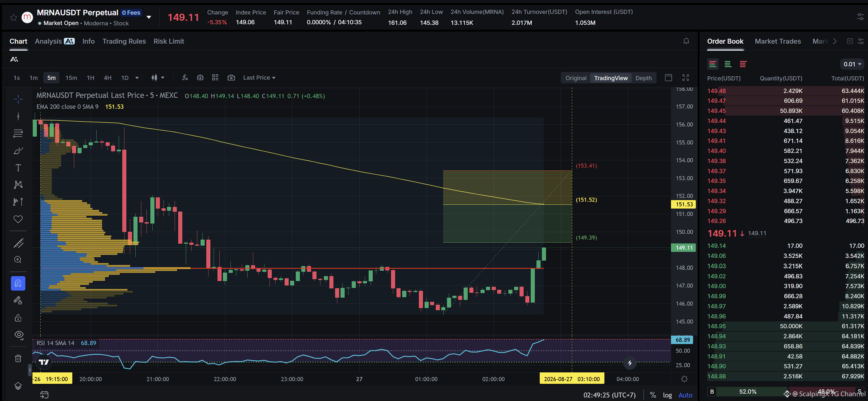Toggle hide all drawings eye
The image size is (868, 401).
(x=18, y=335)
